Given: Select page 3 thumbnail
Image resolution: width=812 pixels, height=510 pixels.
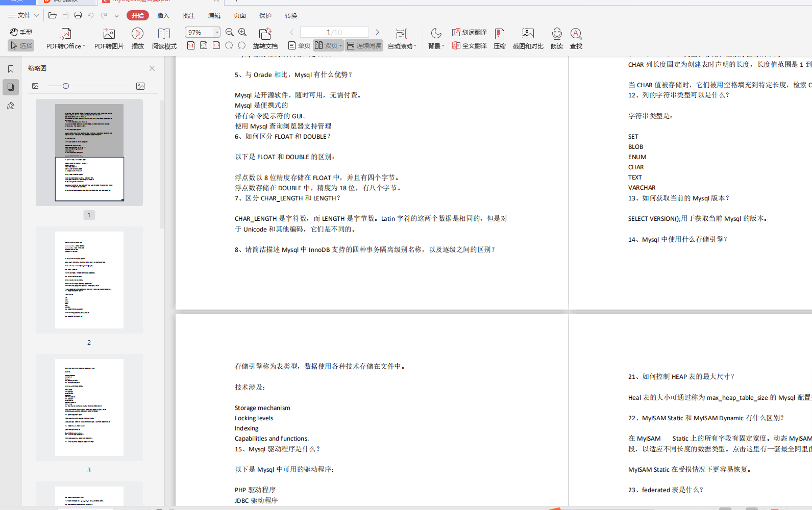Looking at the screenshot, I should click(89, 407).
